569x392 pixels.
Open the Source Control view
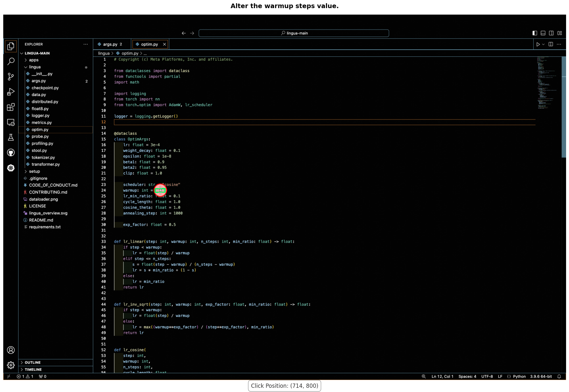pyautogui.click(x=11, y=77)
